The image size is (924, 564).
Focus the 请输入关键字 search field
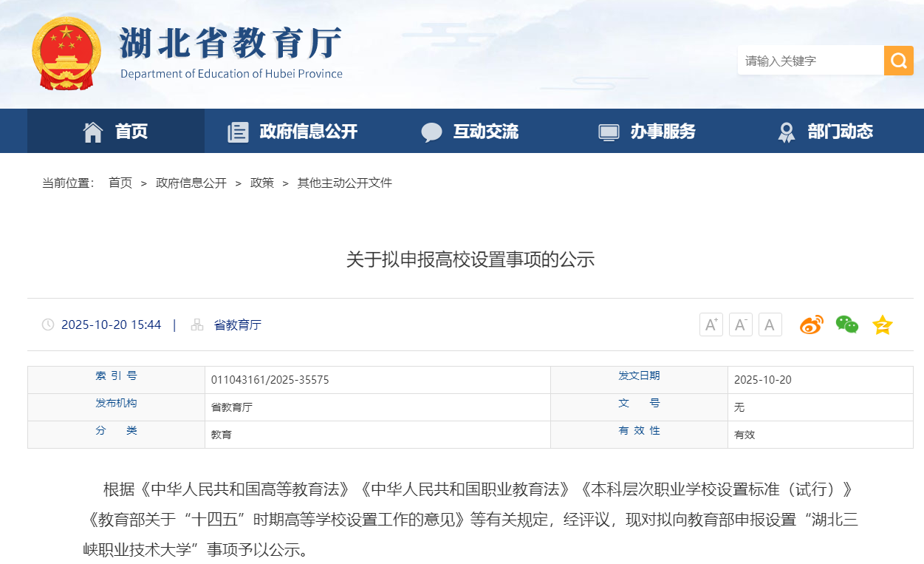[810, 61]
